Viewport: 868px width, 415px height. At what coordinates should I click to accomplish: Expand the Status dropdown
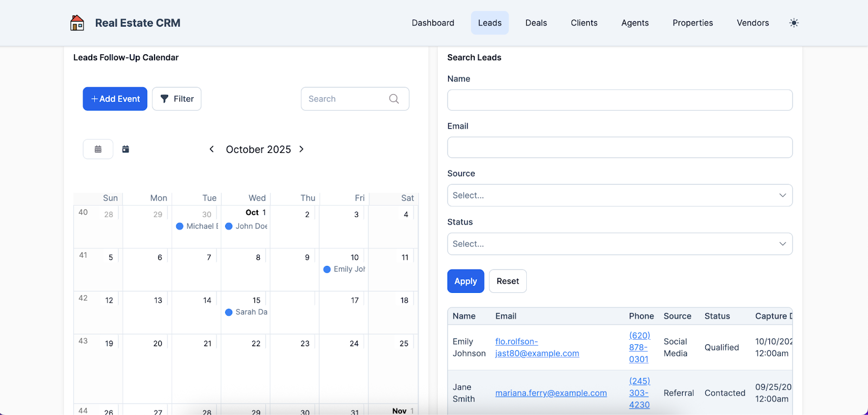[620, 244]
